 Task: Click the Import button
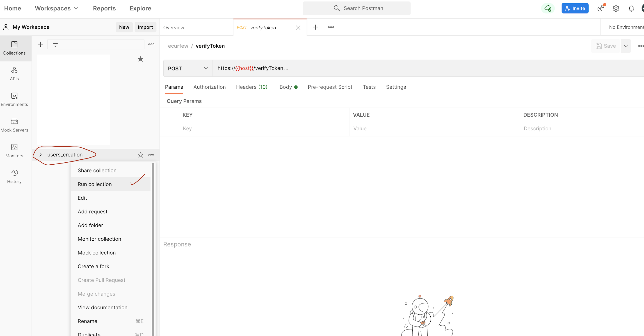(145, 27)
